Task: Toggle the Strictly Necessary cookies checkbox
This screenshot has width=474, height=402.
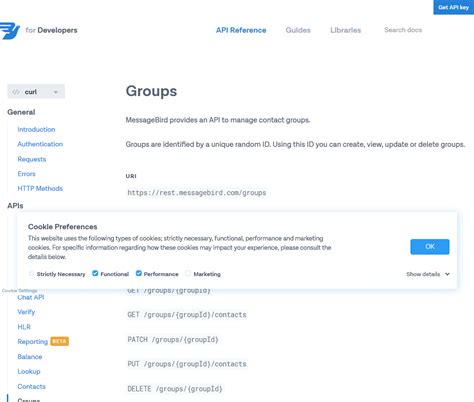Action: click(32, 273)
